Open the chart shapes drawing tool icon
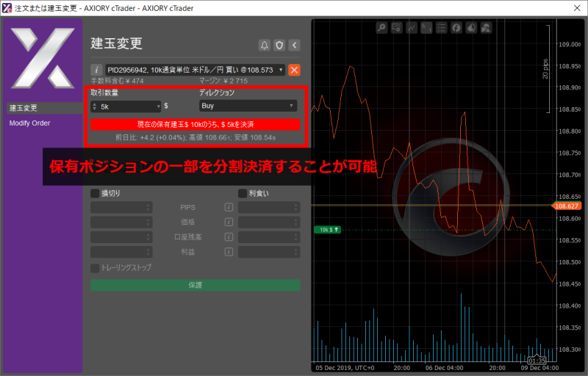Image resolution: width=588 pixels, height=376 pixels. point(486,28)
